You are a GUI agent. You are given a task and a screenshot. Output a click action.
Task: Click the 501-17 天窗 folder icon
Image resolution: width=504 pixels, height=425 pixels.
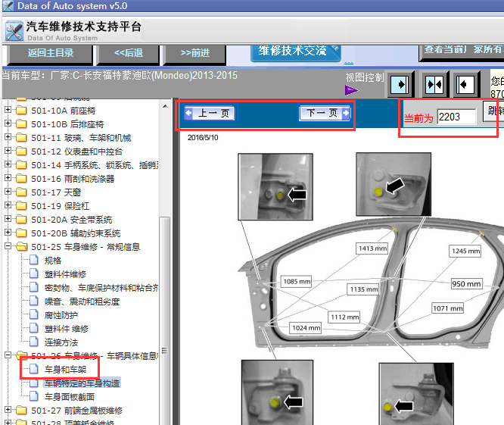pyautogui.click(x=21, y=192)
